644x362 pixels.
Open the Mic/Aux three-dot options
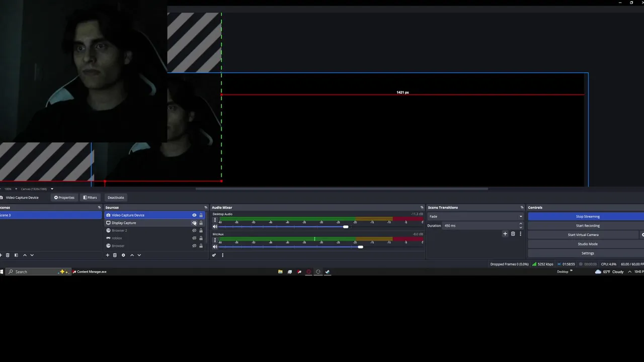(x=215, y=240)
